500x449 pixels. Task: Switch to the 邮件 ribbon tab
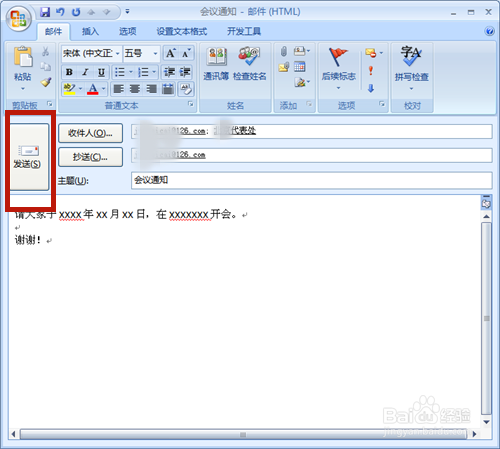[x=53, y=31]
